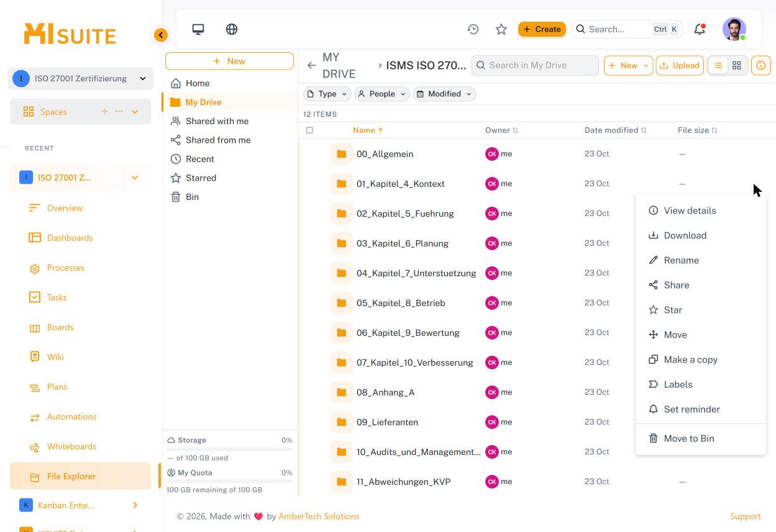
Task: Tick the select-all checkbox in header
Action: pos(309,130)
